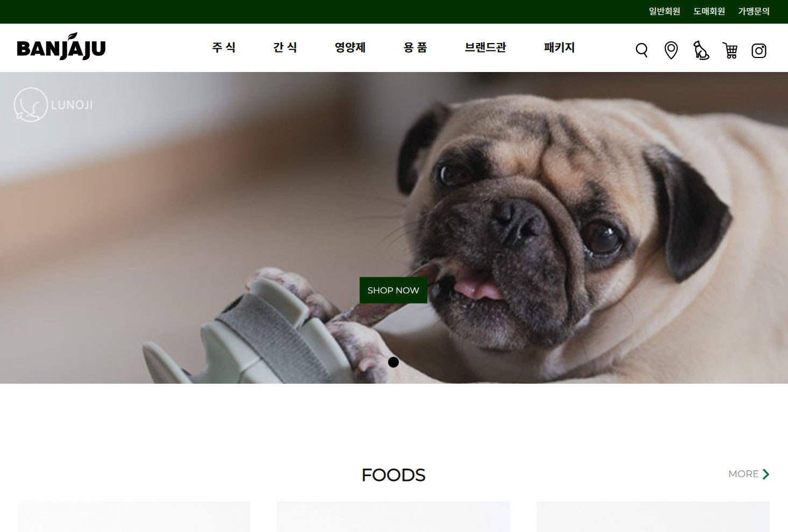This screenshot has width=788, height=532.
Task: View the shopping cart icon
Action: (730, 51)
